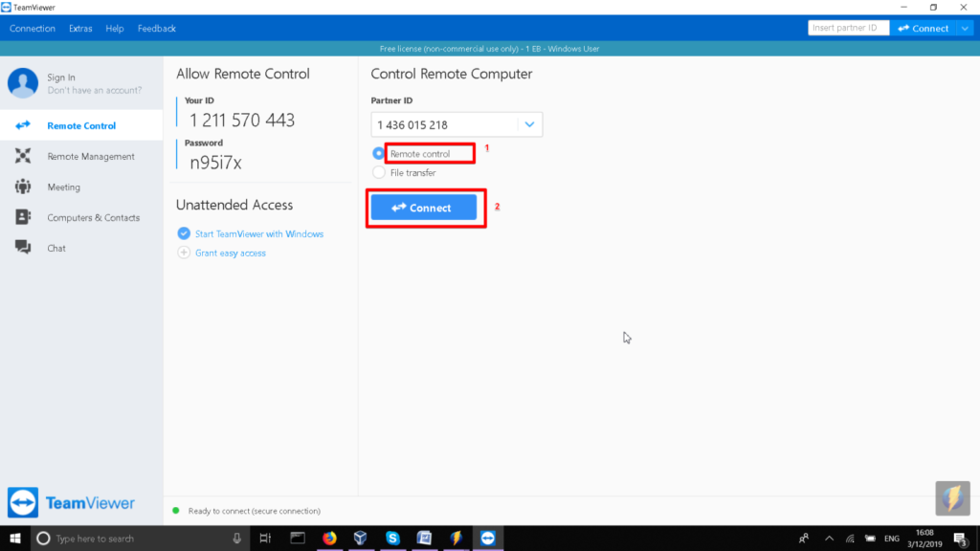The height and width of the screenshot is (551, 980).
Task: Open Task View from the taskbar
Action: pos(265,538)
